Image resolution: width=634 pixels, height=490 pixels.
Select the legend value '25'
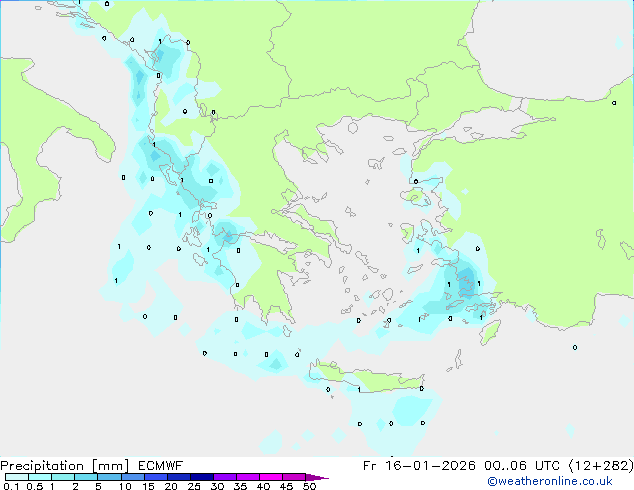[194, 486]
